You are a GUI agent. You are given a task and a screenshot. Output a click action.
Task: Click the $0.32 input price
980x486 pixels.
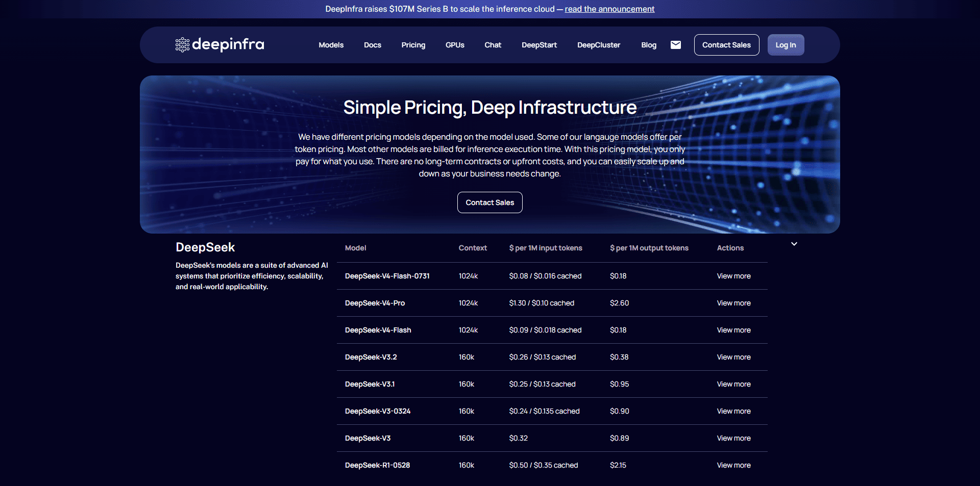(519, 438)
